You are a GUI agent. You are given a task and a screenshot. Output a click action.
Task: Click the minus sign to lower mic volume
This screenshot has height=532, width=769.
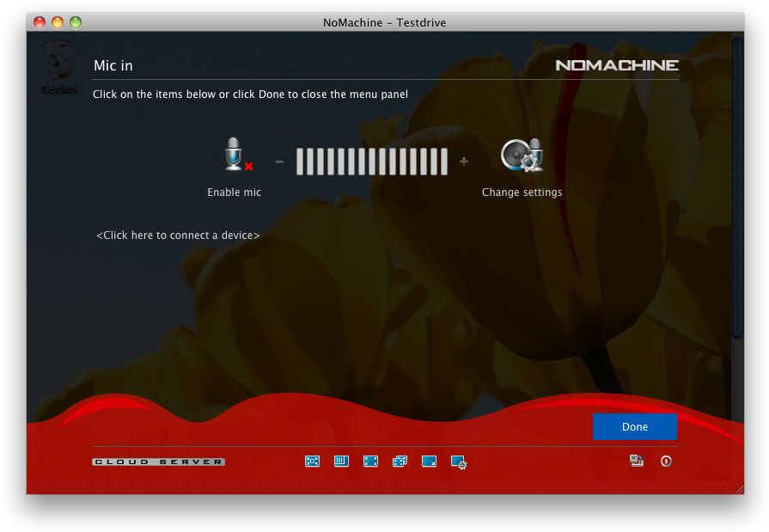[x=279, y=162]
